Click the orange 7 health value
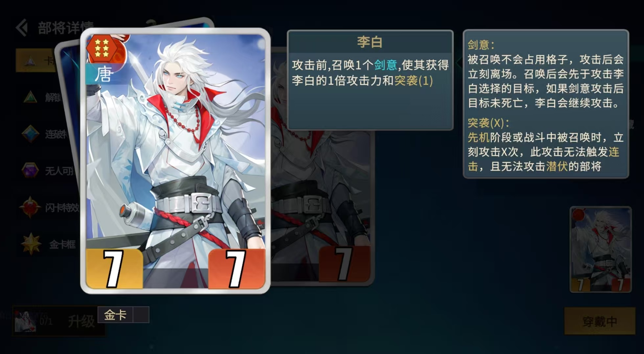Screen dimensions: 644x354 point(236,269)
